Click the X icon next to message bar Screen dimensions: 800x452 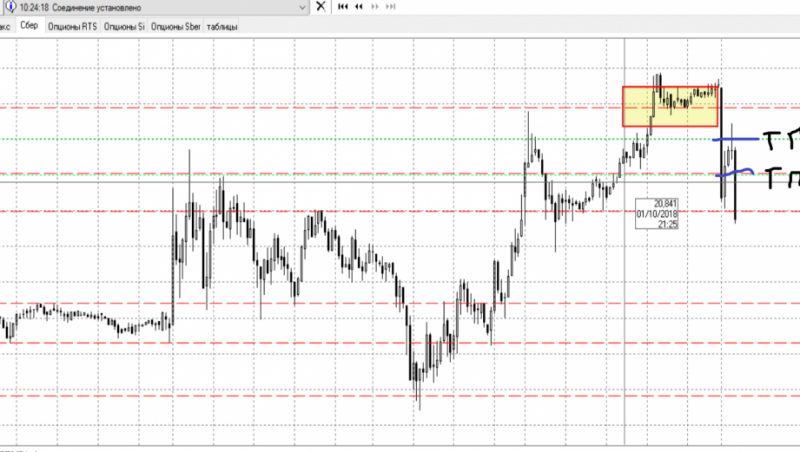(321, 7)
